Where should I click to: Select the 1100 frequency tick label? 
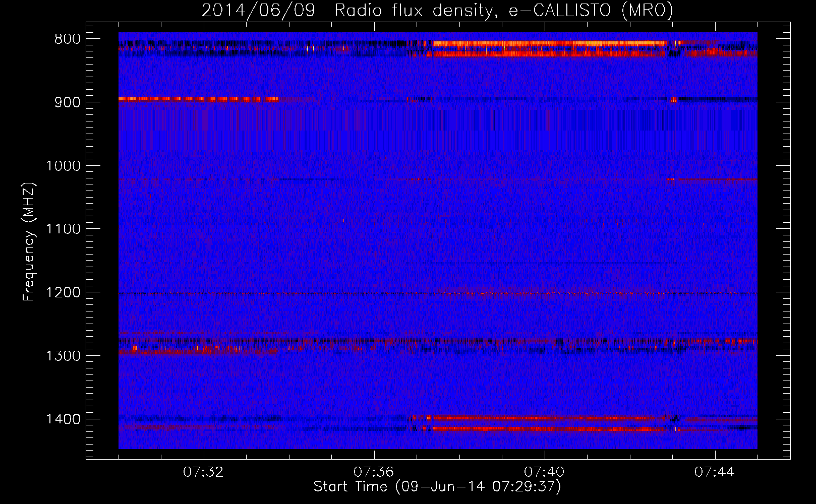click(63, 229)
